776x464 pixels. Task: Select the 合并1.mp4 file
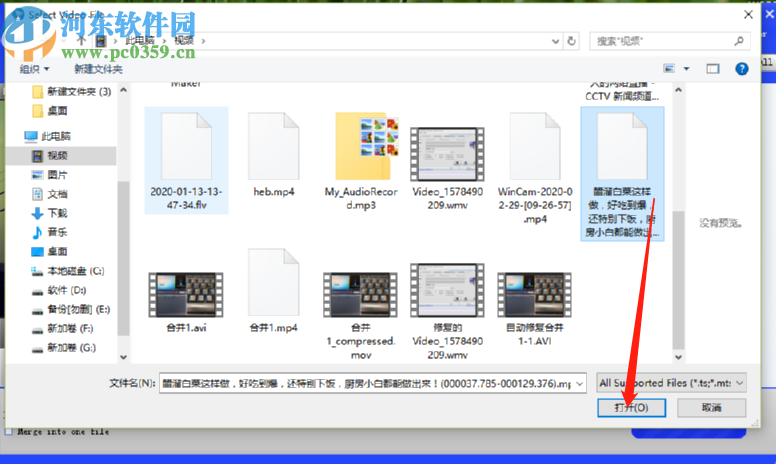(274, 291)
